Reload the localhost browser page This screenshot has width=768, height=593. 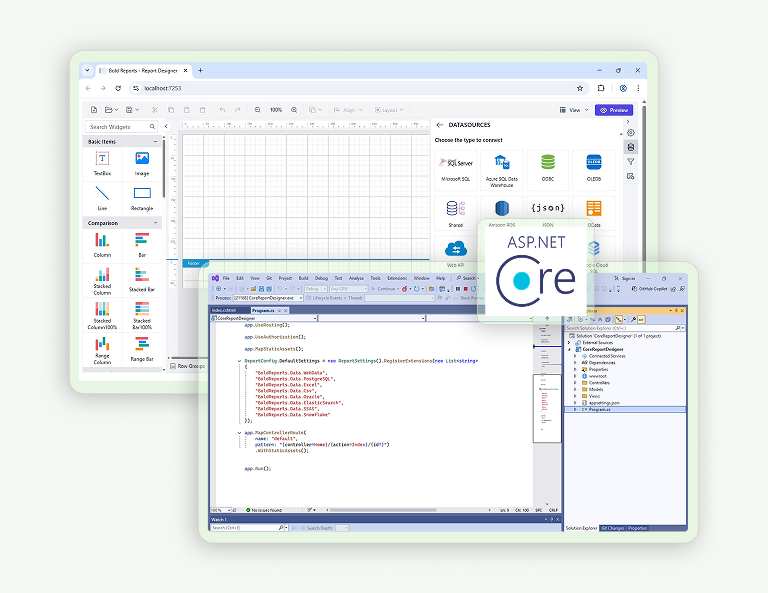pyautogui.click(x=118, y=88)
